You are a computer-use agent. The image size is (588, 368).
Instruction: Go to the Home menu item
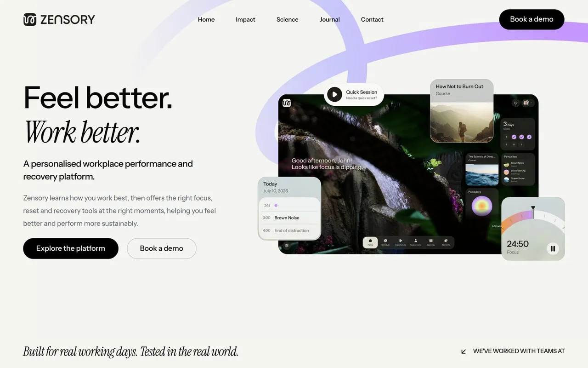coord(206,19)
